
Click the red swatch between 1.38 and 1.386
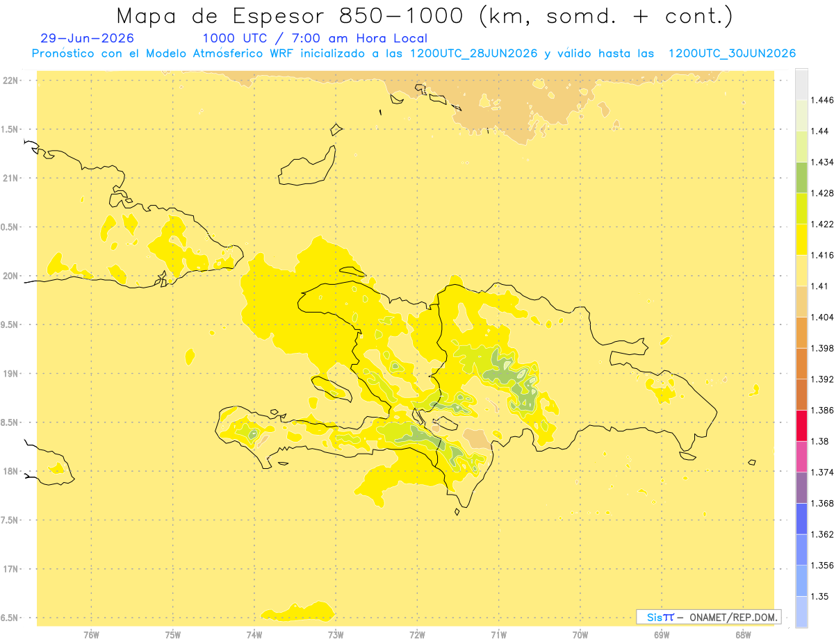801,425
